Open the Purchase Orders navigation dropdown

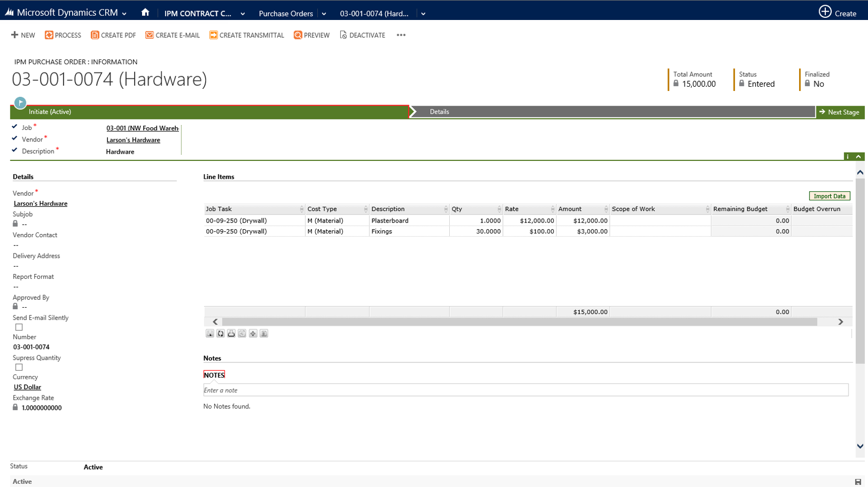[325, 13]
